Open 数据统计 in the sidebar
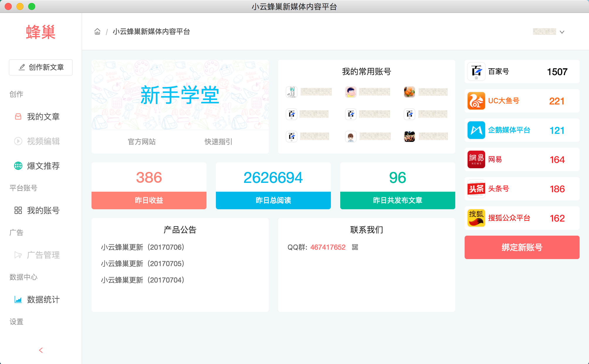The image size is (589, 364). [43, 300]
